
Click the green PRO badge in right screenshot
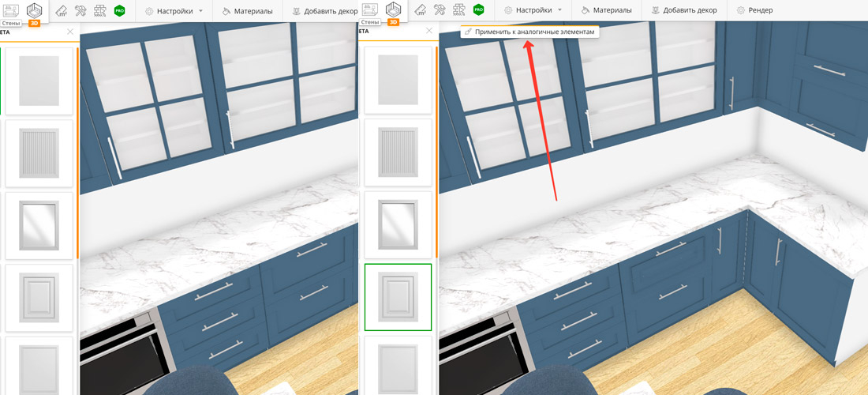click(478, 10)
